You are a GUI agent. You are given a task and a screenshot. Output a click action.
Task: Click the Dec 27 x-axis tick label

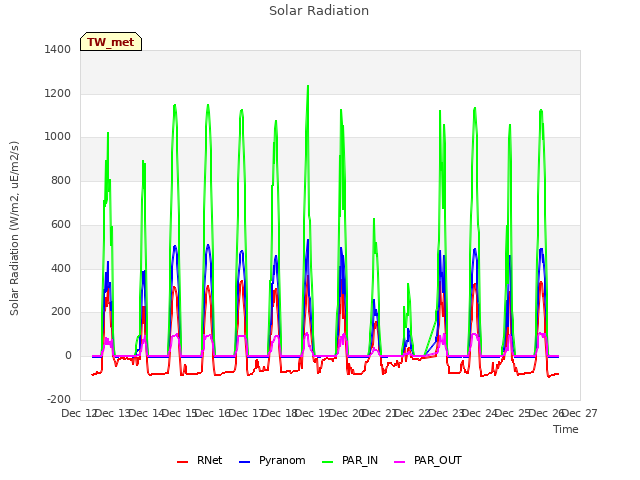[580, 413]
